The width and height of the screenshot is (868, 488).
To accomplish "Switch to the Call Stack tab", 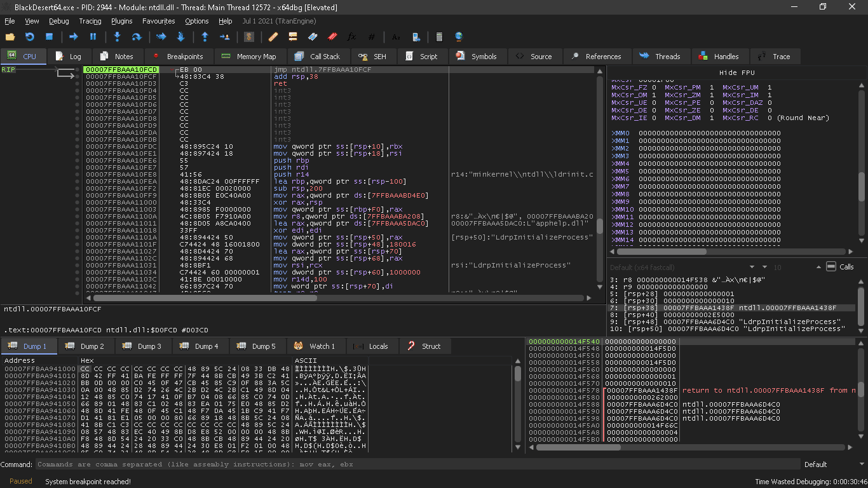I will click(x=318, y=57).
